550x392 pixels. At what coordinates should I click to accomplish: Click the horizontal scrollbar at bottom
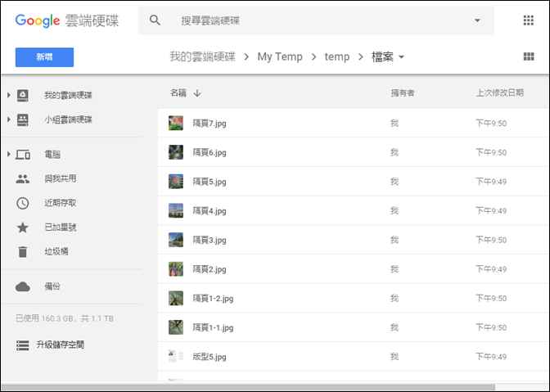coord(248,387)
